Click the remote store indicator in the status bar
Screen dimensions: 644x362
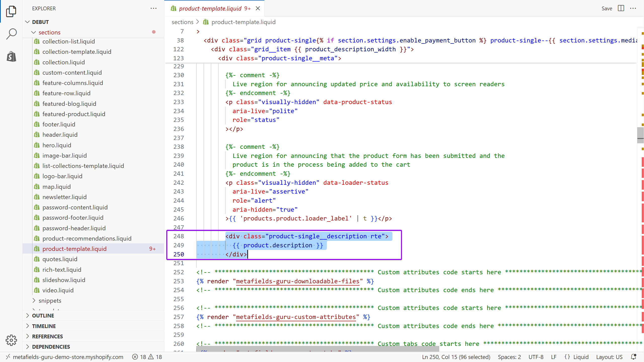click(65, 357)
